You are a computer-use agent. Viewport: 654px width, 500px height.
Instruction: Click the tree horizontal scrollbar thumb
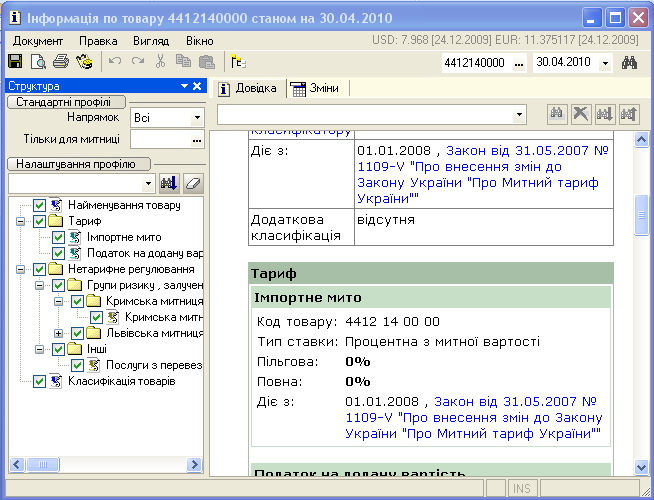pyautogui.click(x=43, y=465)
